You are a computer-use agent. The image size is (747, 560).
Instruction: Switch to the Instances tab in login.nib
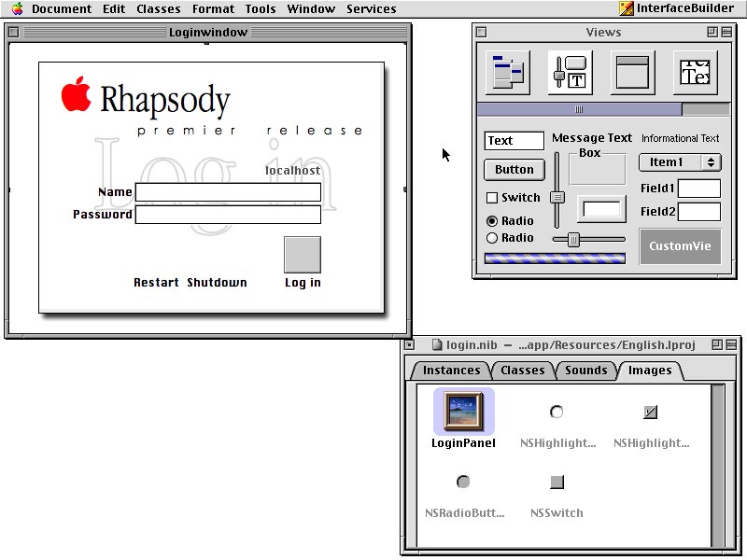click(x=451, y=371)
